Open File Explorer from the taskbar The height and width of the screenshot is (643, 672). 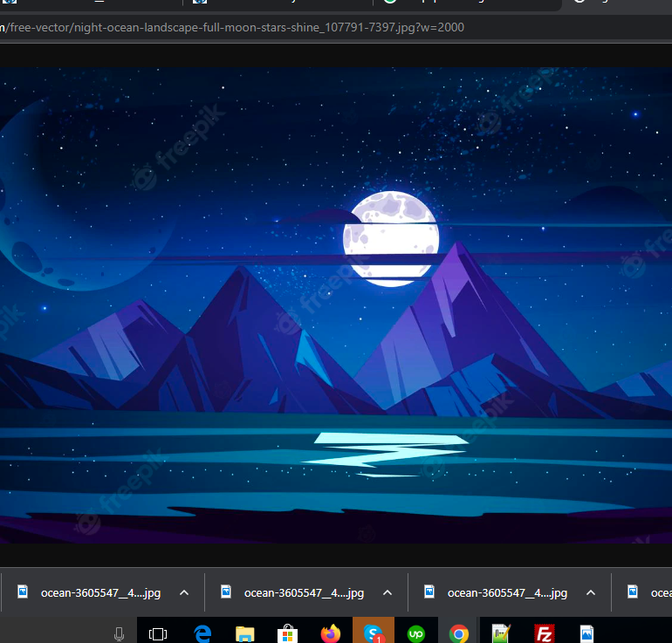click(245, 634)
